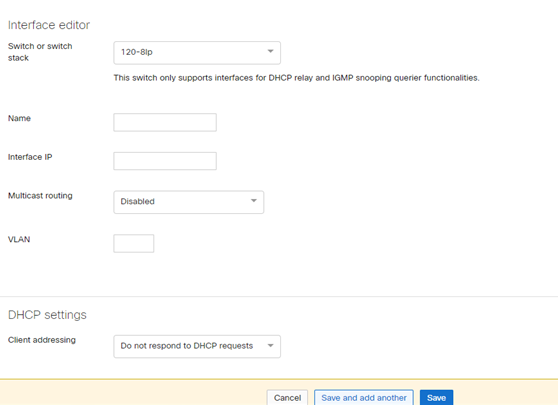Image resolution: width=558 pixels, height=405 pixels.
Task: Choose Save and add another
Action: tap(364, 398)
